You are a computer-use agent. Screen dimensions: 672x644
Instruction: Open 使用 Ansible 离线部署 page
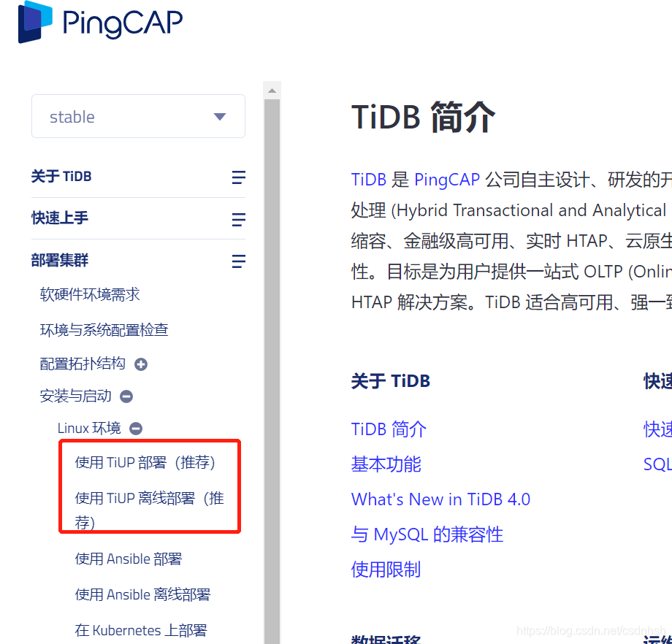(142, 594)
